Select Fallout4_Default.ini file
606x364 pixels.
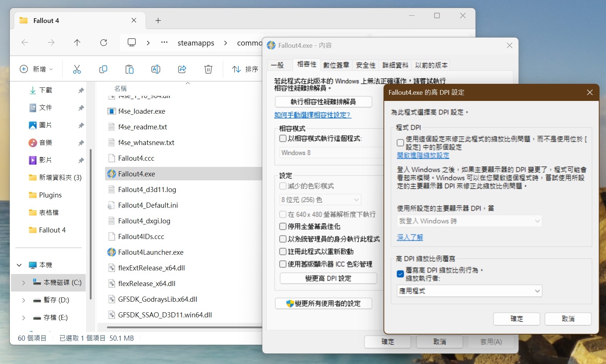(148, 205)
